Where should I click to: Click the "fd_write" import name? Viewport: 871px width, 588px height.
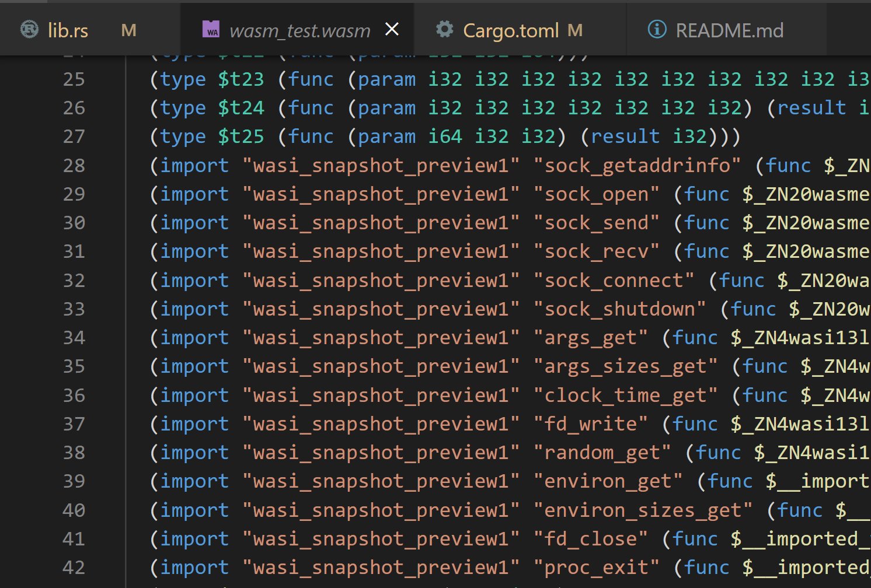pos(591,424)
